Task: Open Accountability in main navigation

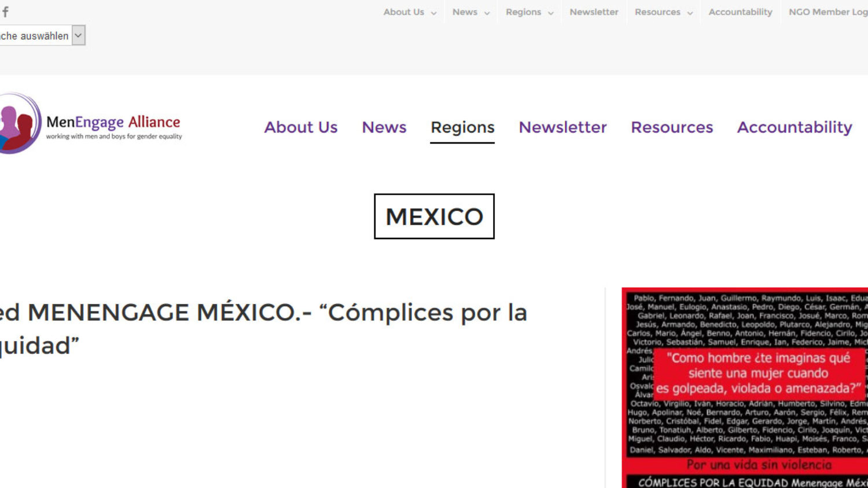Action: [795, 127]
